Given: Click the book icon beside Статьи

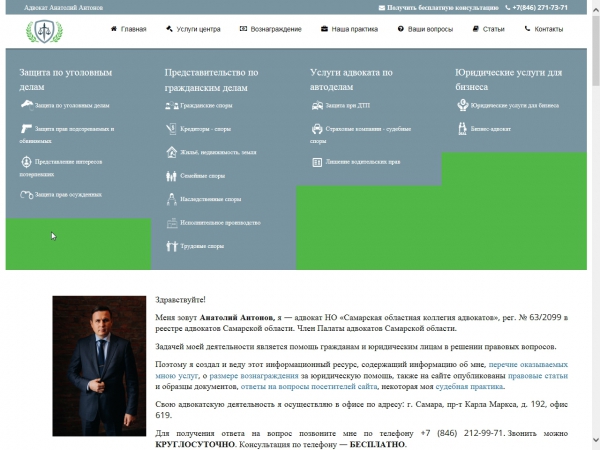Looking at the screenshot, I should [476, 29].
